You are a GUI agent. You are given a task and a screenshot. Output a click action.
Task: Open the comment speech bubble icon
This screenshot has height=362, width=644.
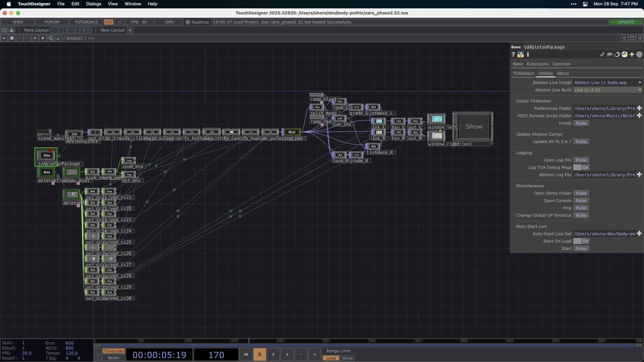609,54
